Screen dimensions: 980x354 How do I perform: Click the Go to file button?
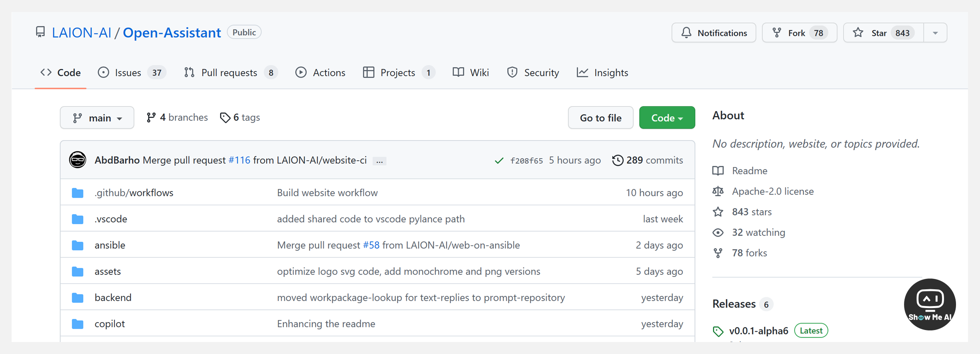[600, 118]
